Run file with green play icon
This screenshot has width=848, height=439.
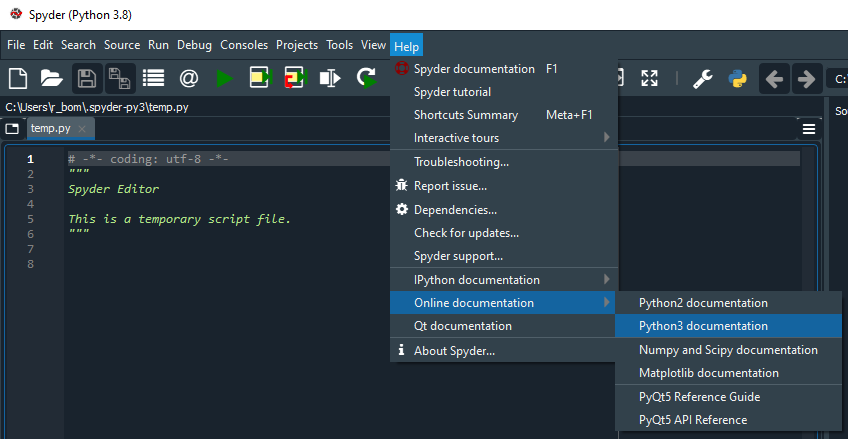[x=224, y=79]
